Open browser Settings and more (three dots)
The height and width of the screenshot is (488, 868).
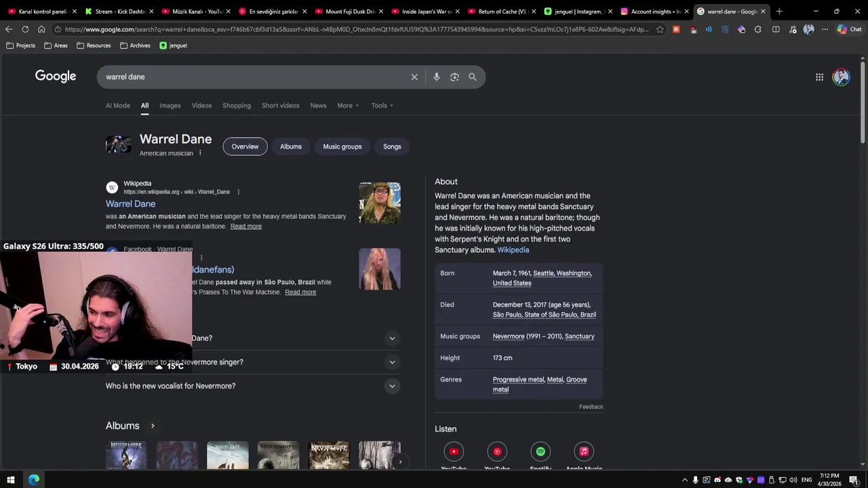tap(825, 29)
